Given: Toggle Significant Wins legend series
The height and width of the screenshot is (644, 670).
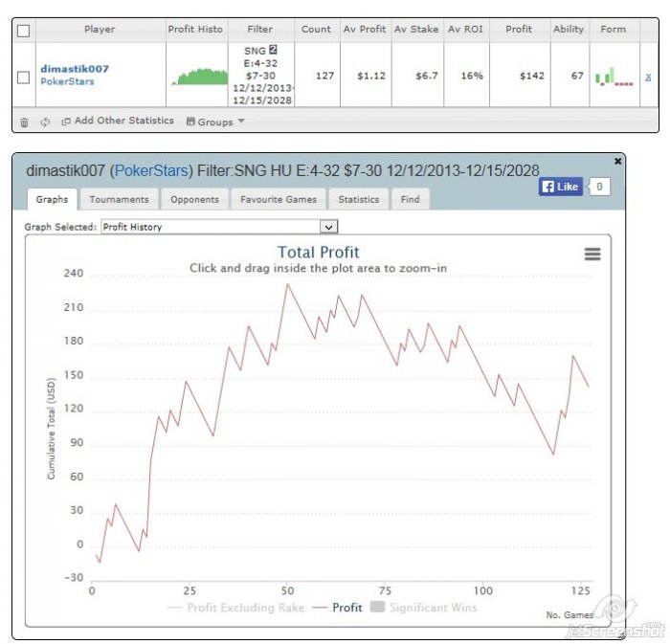Looking at the screenshot, I should [x=423, y=608].
